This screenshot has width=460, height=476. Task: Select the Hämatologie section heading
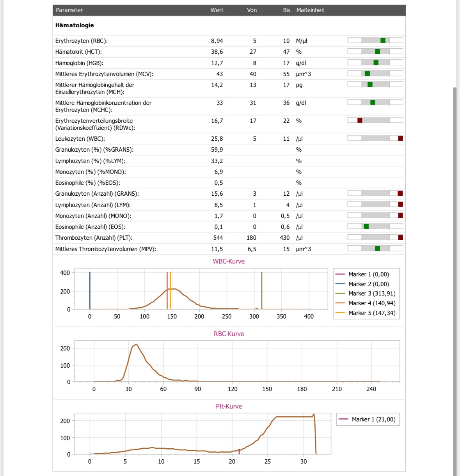click(x=75, y=25)
